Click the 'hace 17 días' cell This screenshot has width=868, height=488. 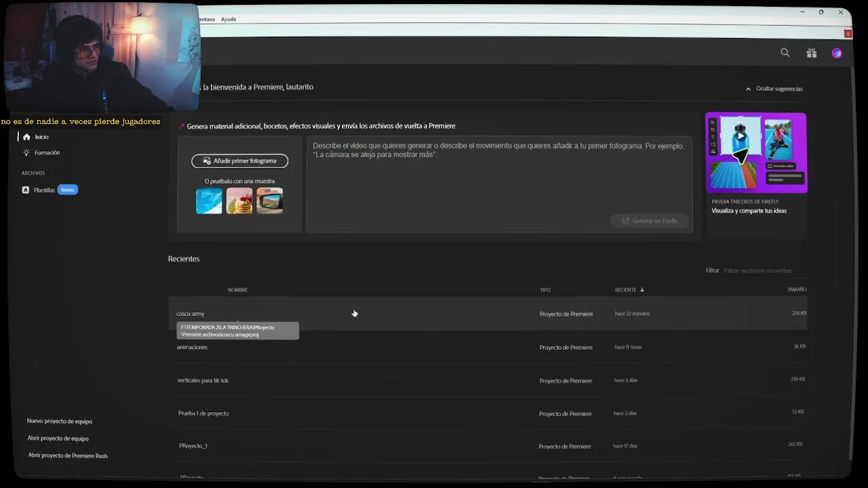[x=625, y=446]
